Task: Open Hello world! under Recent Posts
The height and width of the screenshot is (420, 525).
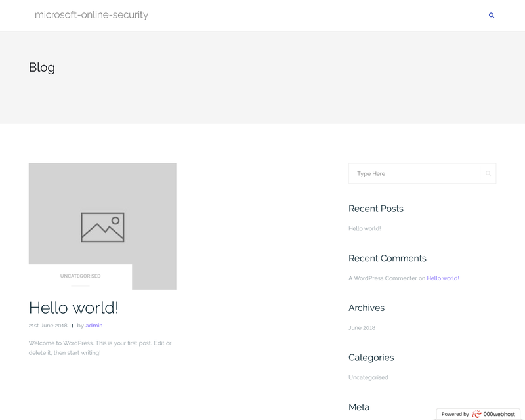Action: tap(364, 228)
